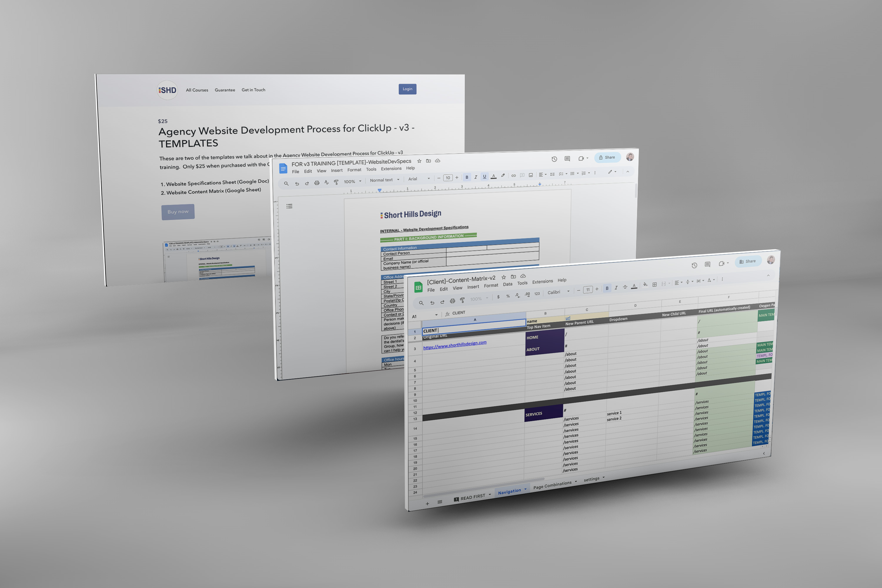The height and width of the screenshot is (588, 882).
Task: Toggle Italic in the Docs toolbar
Action: pos(475,177)
